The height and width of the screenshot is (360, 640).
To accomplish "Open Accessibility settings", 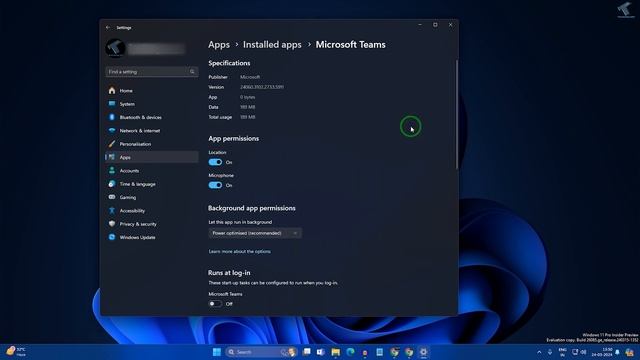I will (x=152, y=211).
